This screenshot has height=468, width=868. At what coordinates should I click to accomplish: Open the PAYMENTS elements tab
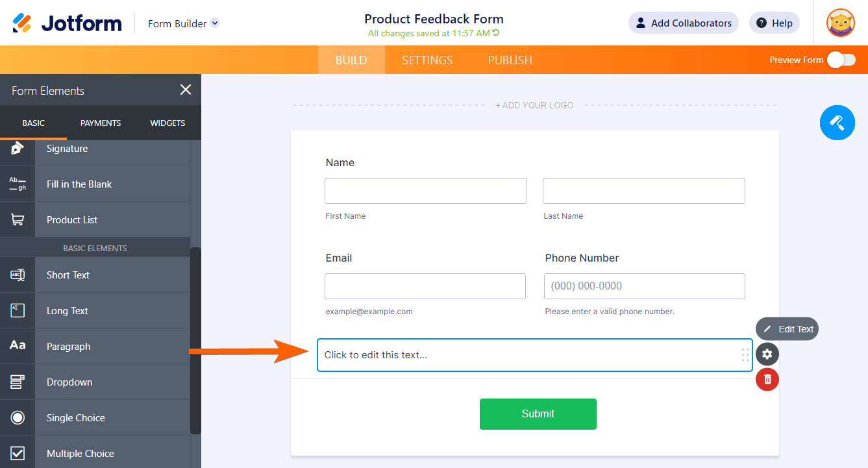pyautogui.click(x=101, y=123)
